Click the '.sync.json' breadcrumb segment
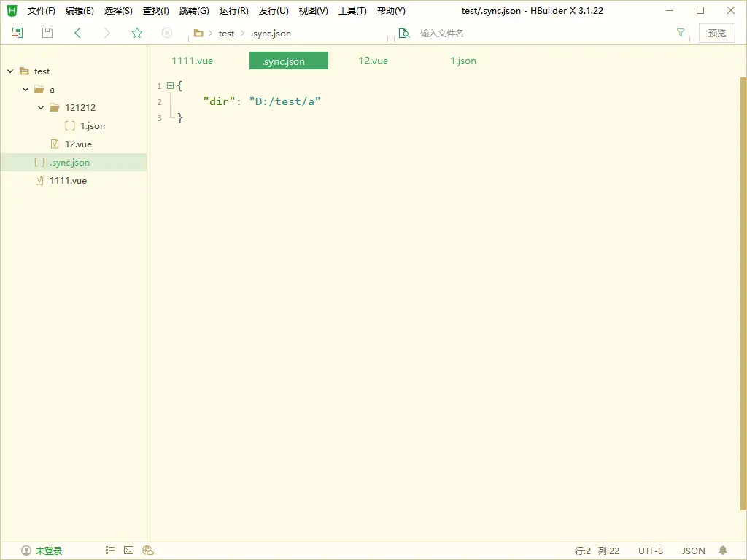 271,34
